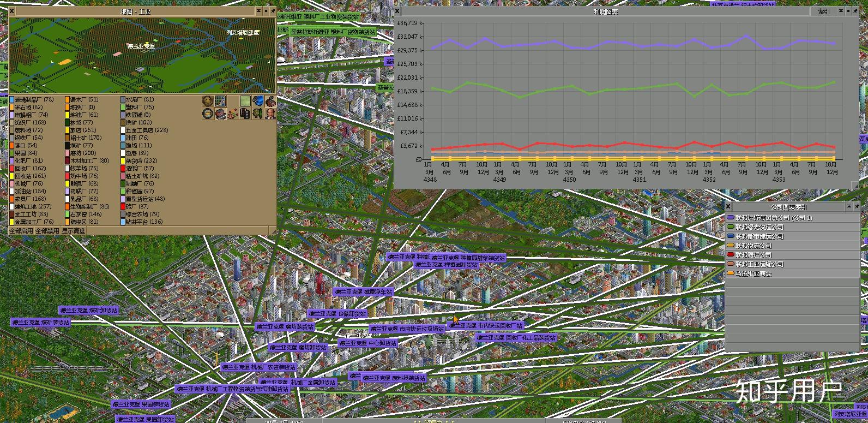Toggle 纺织厂 (168) in the industry legend
This screenshot has width=868, height=423.
point(28,123)
